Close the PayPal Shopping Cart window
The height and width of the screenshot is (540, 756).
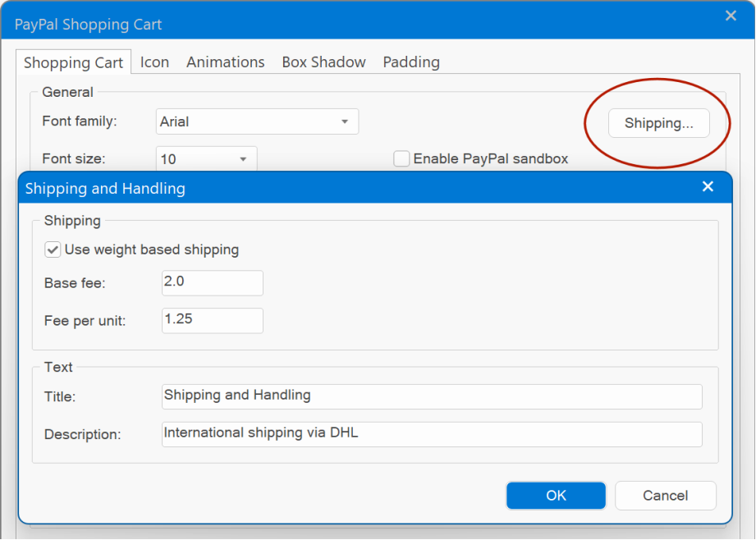pos(731,16)
